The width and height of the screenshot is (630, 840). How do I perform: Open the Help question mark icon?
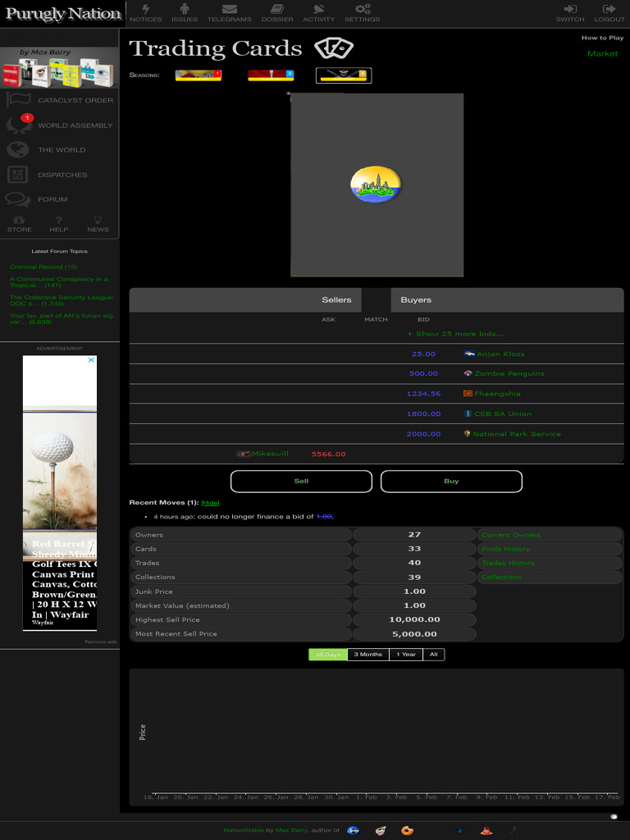click(x=59, y=220)
